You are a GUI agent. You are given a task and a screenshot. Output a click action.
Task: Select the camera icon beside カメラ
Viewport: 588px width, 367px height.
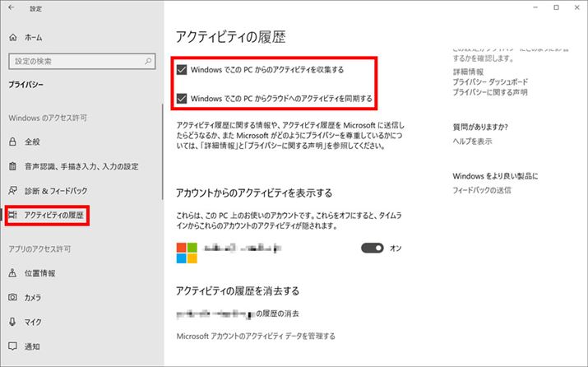13,297
